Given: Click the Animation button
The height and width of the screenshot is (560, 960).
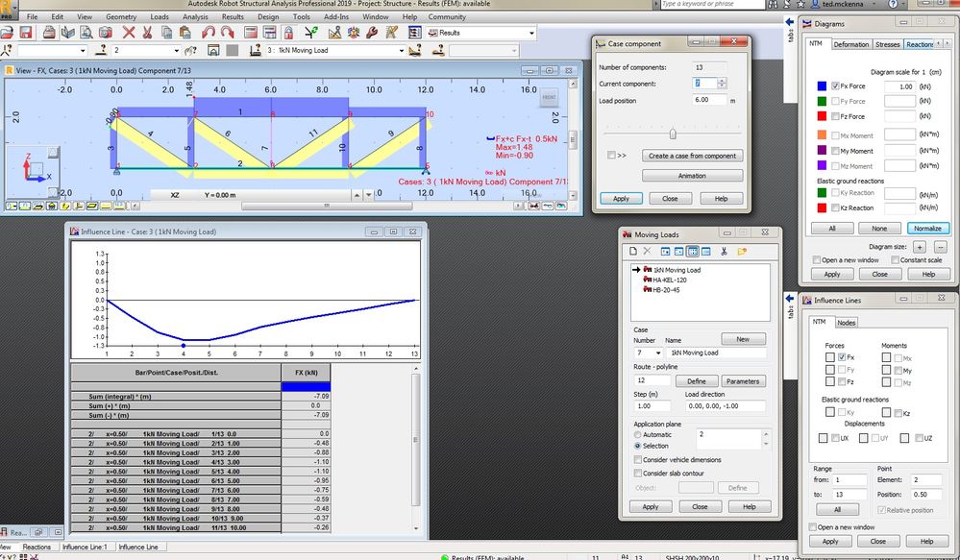Looking at the screenshot, I should click(693, 176).
